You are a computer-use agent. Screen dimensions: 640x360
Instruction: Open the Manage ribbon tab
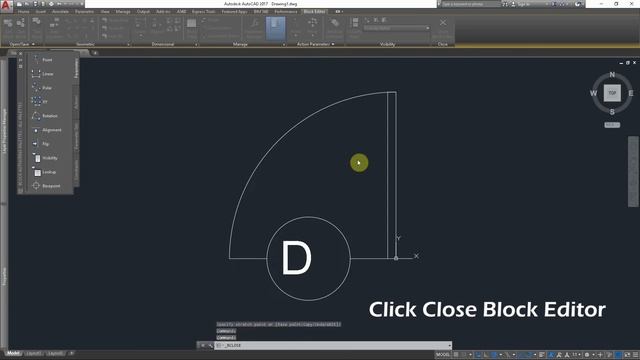pyautogui.click(x=123, y=11)
